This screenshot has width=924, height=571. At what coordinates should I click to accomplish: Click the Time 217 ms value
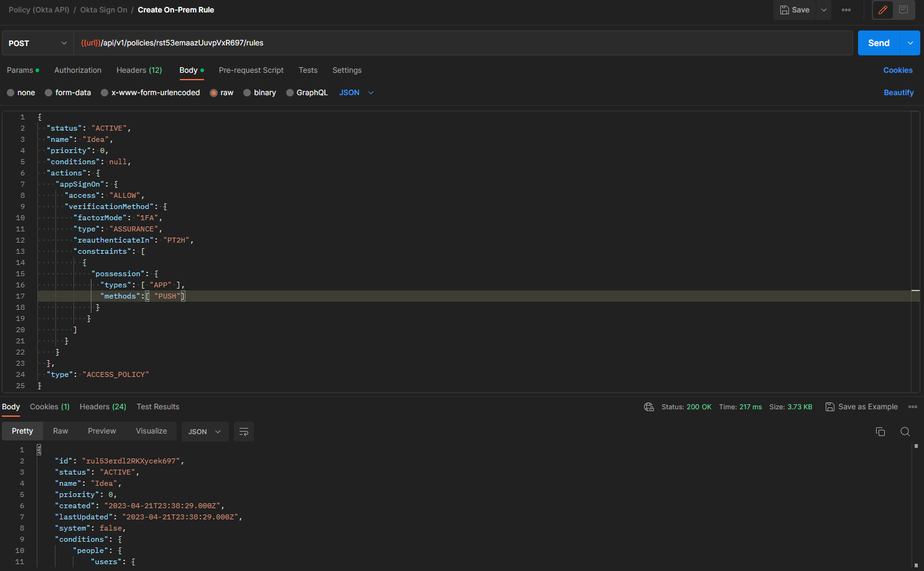tap(740, 407)
